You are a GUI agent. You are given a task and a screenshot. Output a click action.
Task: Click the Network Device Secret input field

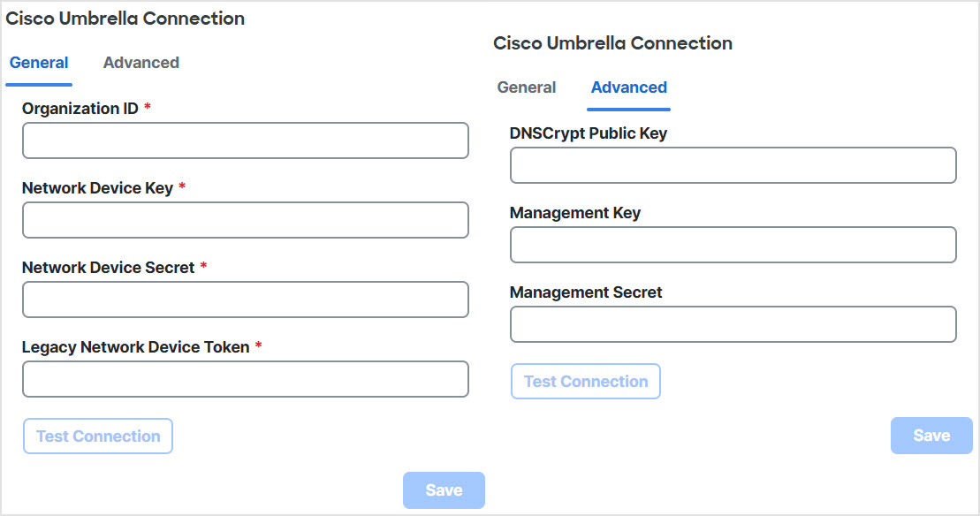pos(245,300)
